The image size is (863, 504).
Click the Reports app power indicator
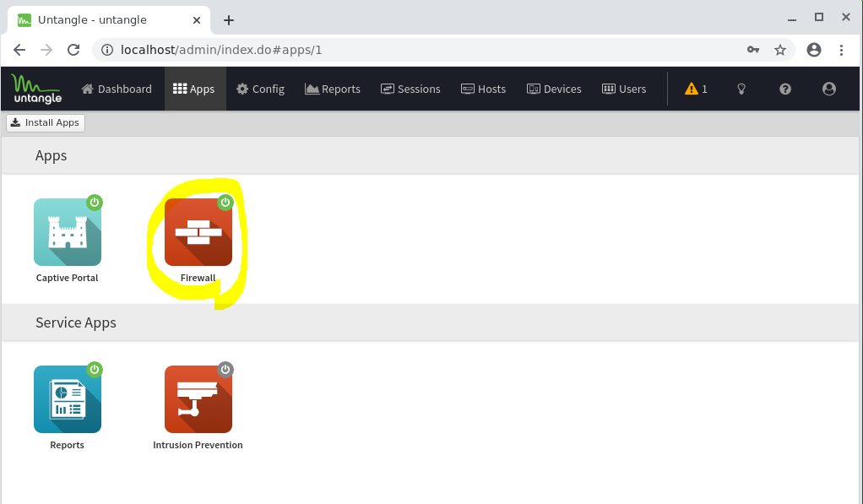[x=95, y=369]
